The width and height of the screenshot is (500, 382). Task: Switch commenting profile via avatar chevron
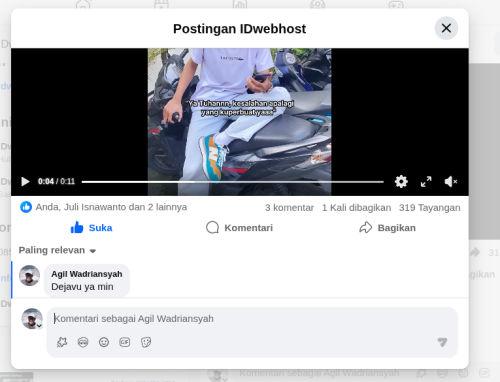pos(39,326)
